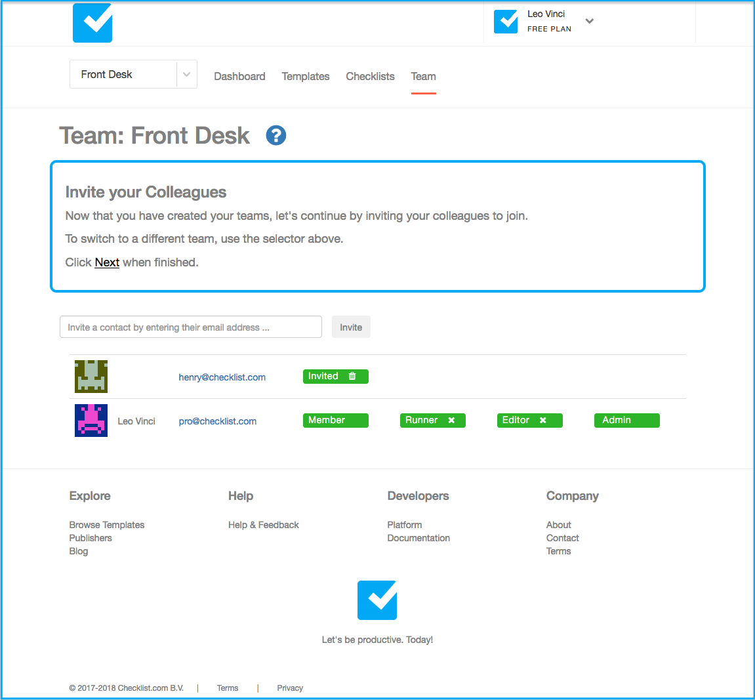Image resolution: width=755 pixels, height=700 pixels.
Task: Click the footer Checklist logo icon
Action: pos(377,600)
